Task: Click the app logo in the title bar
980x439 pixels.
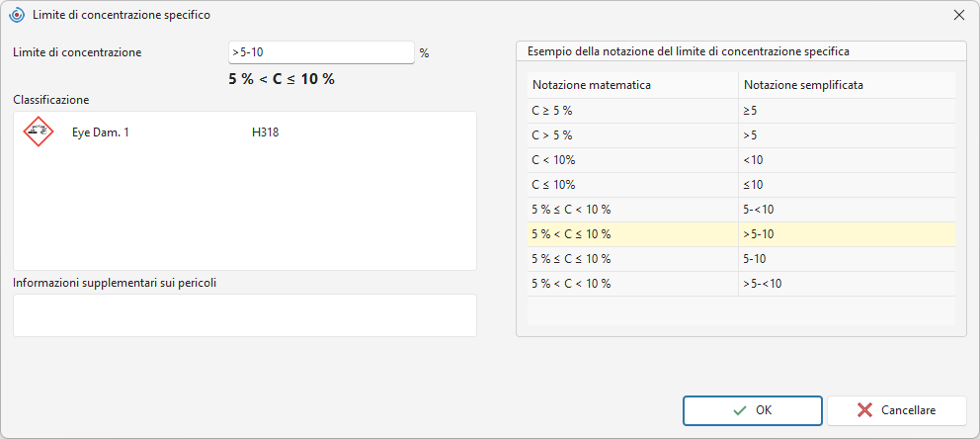Action: [x=17, y=16]
